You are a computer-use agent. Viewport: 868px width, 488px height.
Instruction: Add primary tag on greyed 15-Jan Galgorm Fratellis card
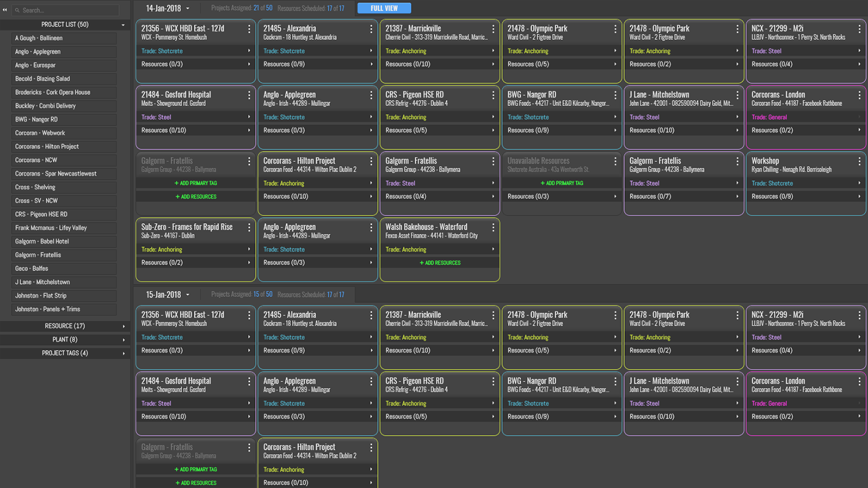click(x=196, y=470)
